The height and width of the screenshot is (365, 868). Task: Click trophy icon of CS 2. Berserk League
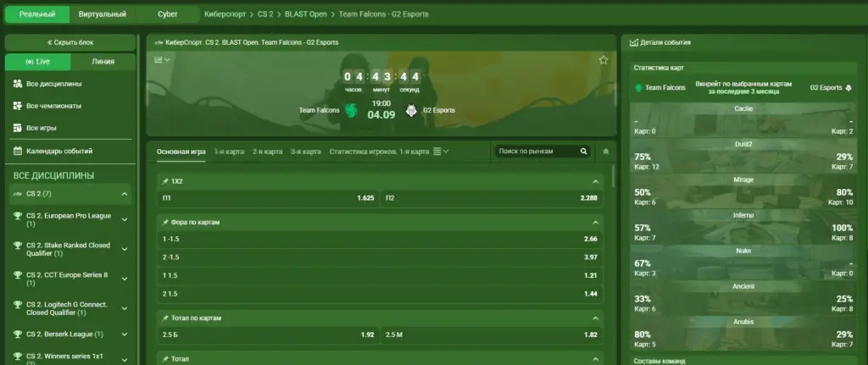click(18, 334)
